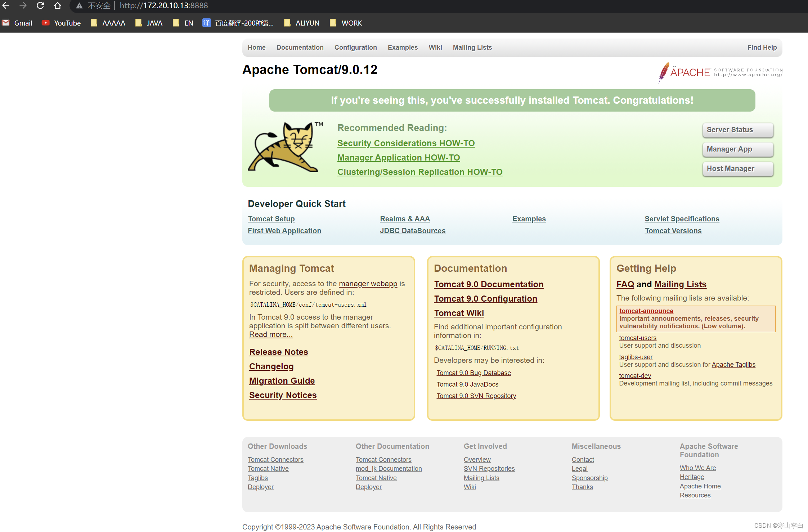808x532 pixels.
Task: Click the browser home icon
Action: [x=58, y=5]
